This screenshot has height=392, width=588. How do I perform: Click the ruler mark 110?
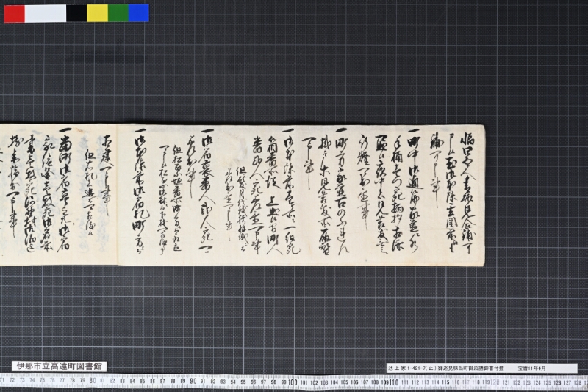tap(393, 382)
